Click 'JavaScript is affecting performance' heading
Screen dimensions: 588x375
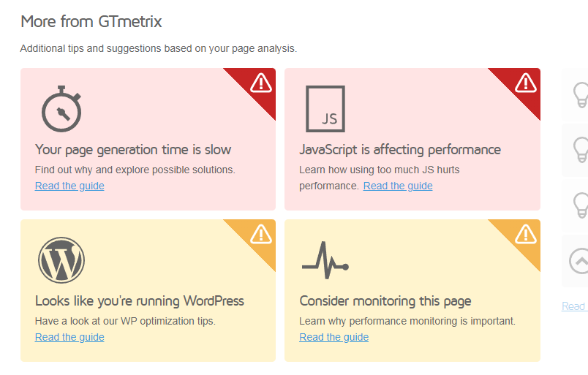400,150
